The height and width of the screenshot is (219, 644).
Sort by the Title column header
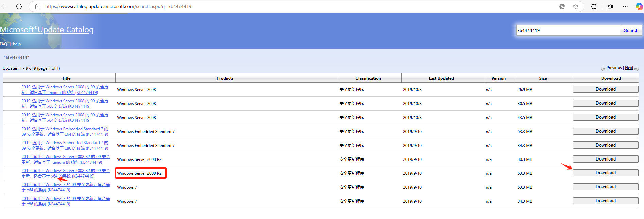tap(66, 78)
